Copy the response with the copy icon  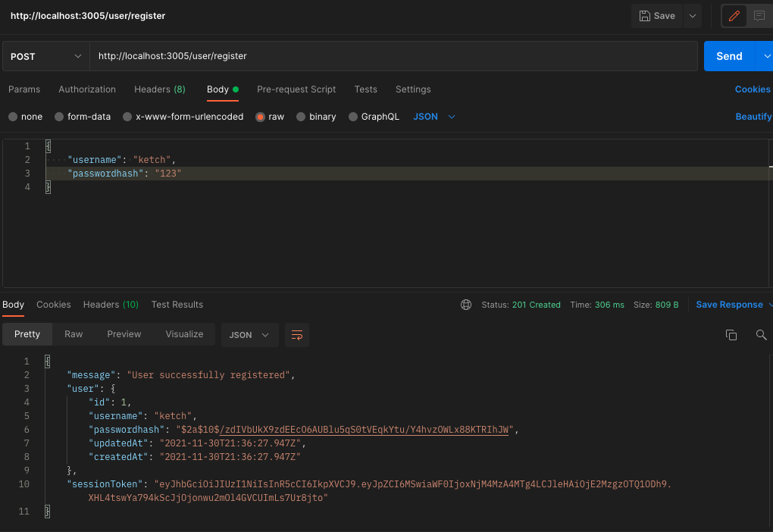(x=731, y=335)
